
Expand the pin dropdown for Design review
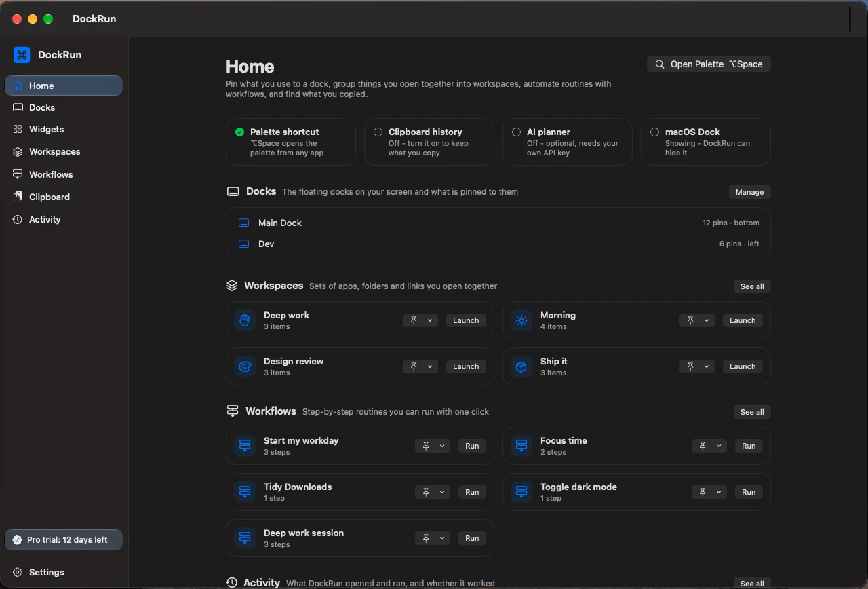tap(420, 366)
